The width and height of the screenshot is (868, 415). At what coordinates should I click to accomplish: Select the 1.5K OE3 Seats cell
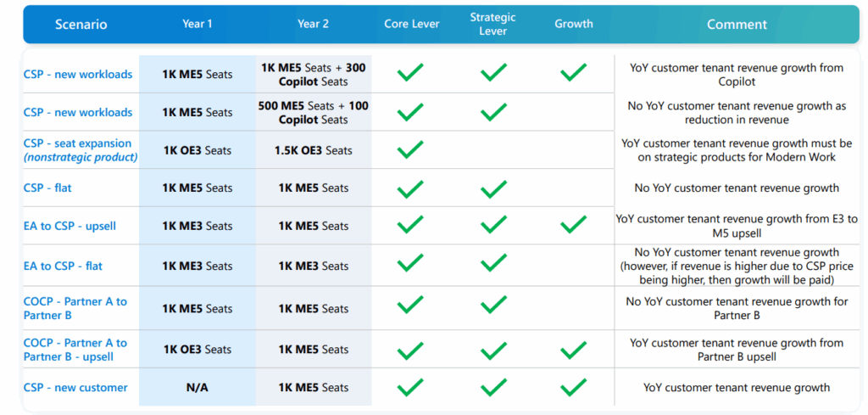313,150
